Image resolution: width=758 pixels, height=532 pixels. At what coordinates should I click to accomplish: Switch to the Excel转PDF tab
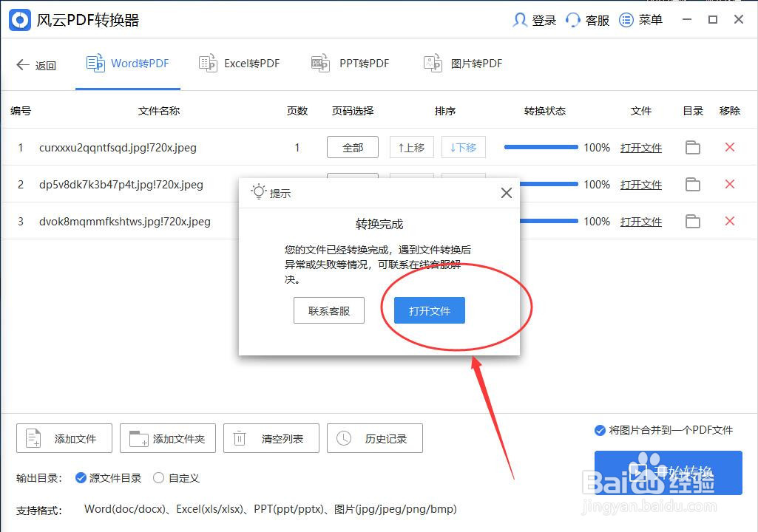[x=240, y=64]
